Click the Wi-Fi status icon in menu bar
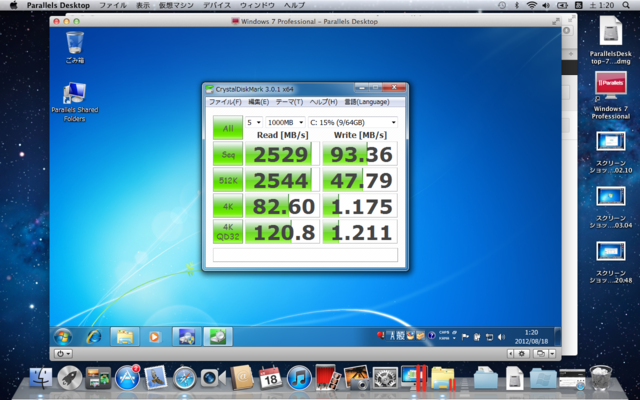This screenshot has height=400, width=640. pyautogui.click(x=531, y=5)
